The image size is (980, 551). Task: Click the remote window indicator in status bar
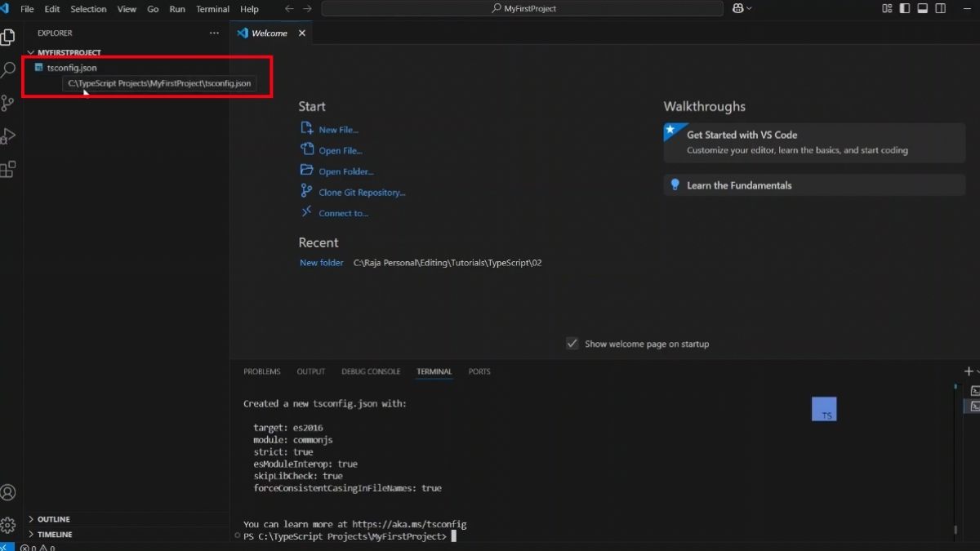click(7, 547)
